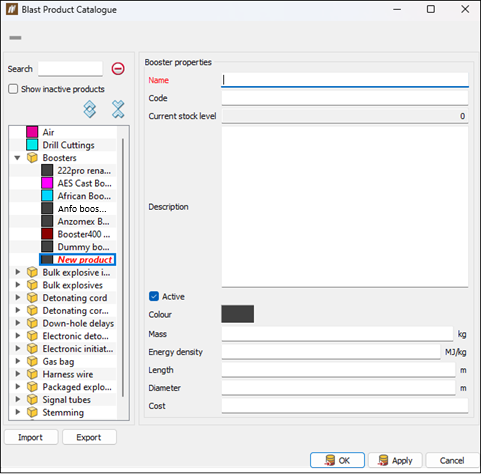481x474 pixels.
Task: Select the New product tree item
Action: pos(78,260)
